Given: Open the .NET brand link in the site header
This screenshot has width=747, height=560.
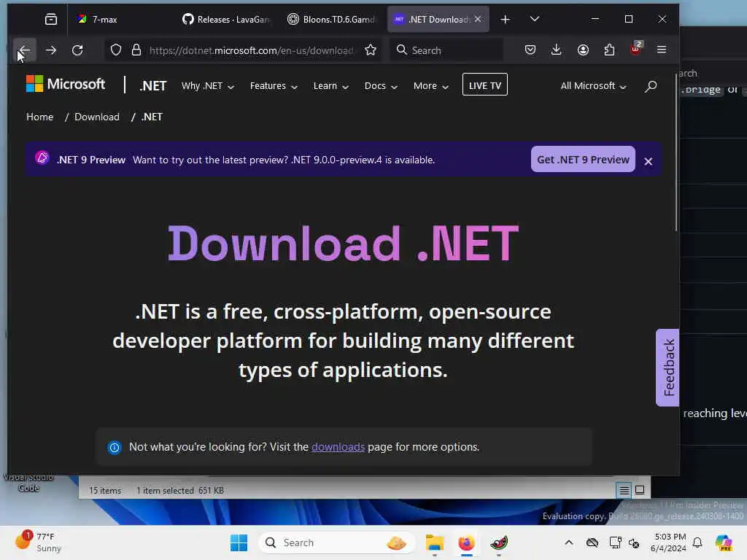Looking at the screenshot, I should 153,86.
